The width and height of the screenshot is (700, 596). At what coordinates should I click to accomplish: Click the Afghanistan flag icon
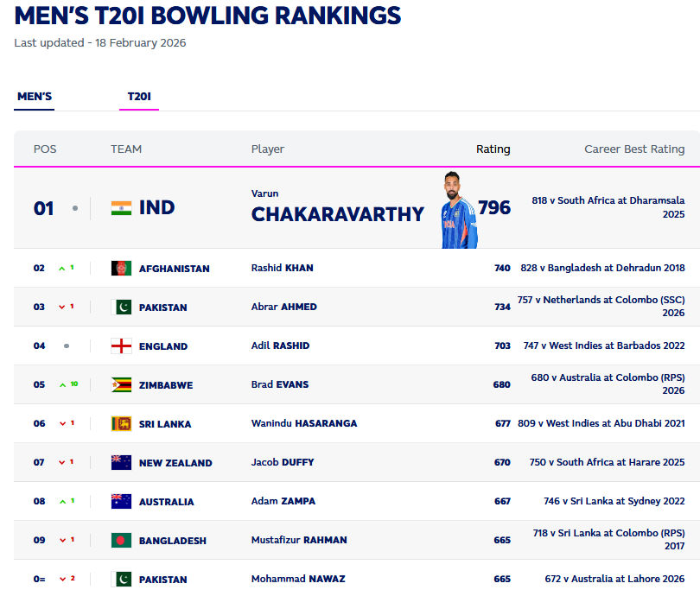[x=122, y=268]
